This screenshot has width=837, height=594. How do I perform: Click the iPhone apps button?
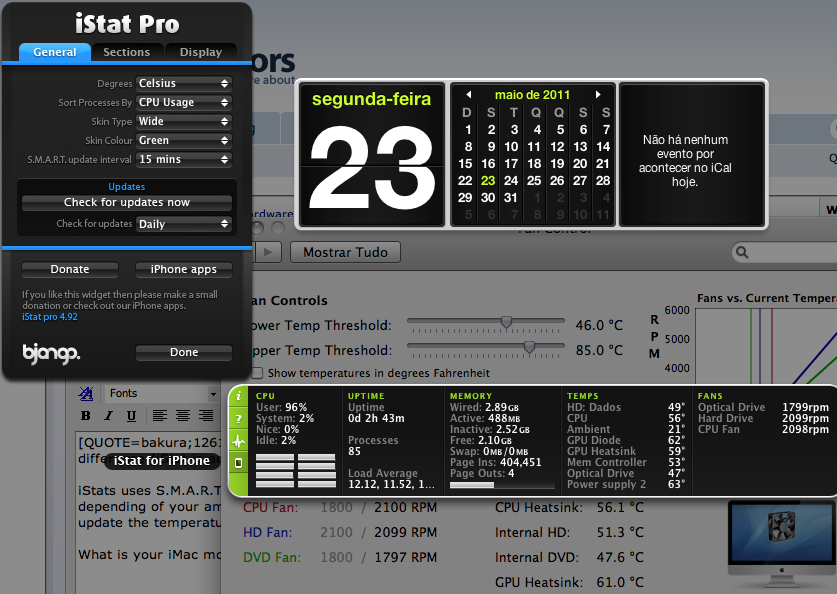184,270
